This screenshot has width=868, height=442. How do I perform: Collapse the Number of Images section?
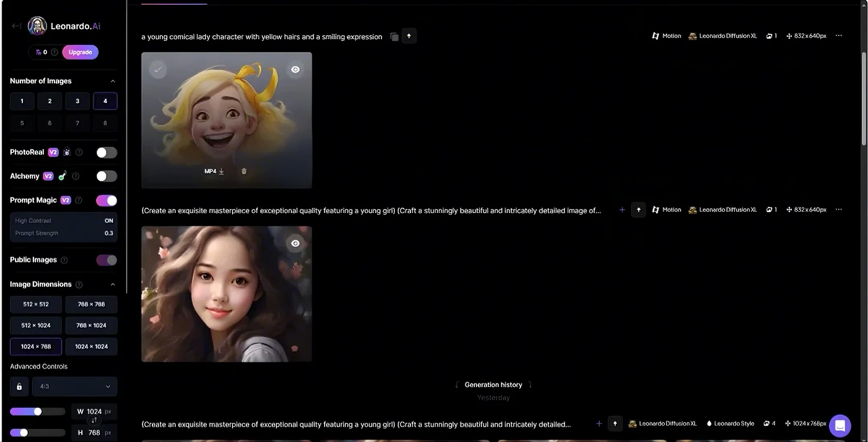point(113,81)
